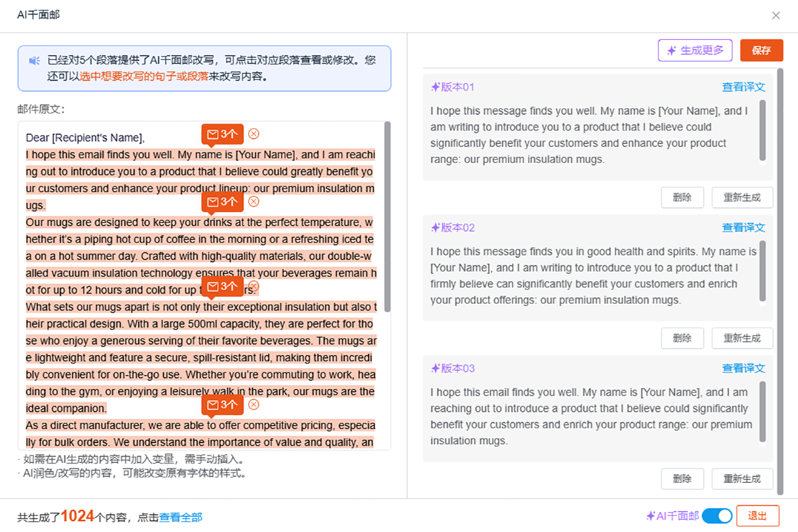Regenerate 版本03 rewrite
The height and width of the screenshot is (532, 798).
(742, 479)
